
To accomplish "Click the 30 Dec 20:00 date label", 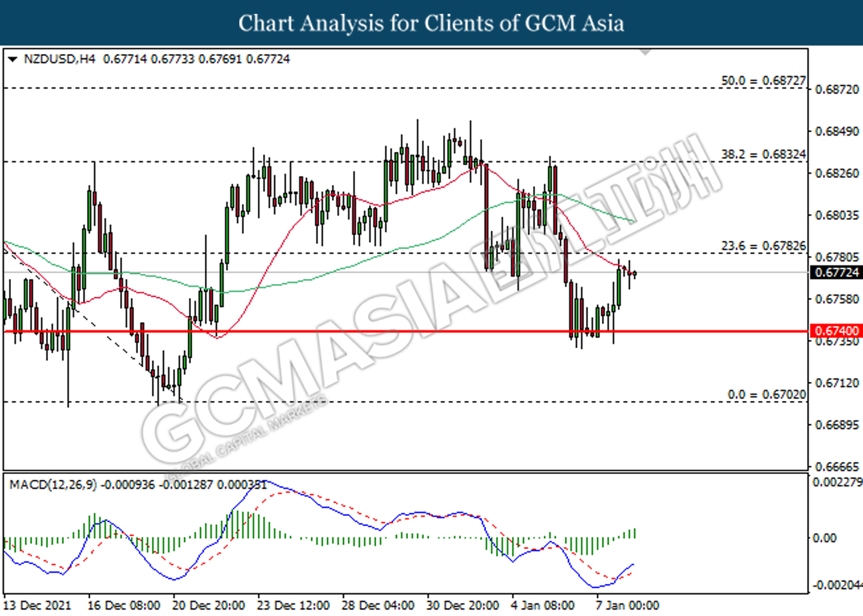I will [x=463, y=606].
